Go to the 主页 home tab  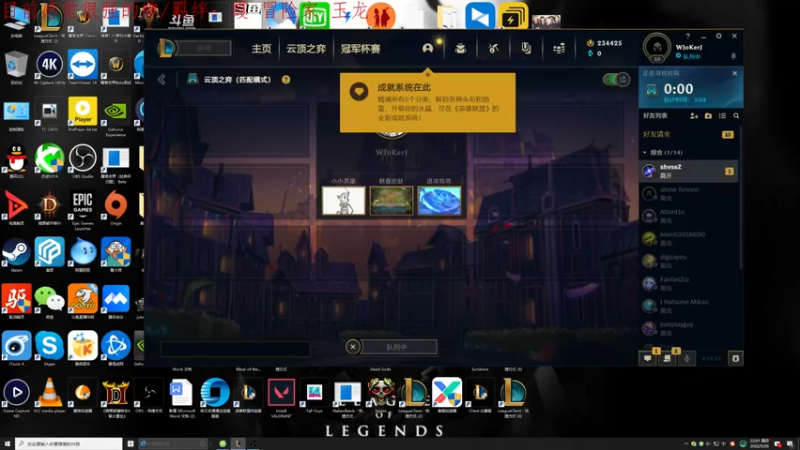[261, 48]
